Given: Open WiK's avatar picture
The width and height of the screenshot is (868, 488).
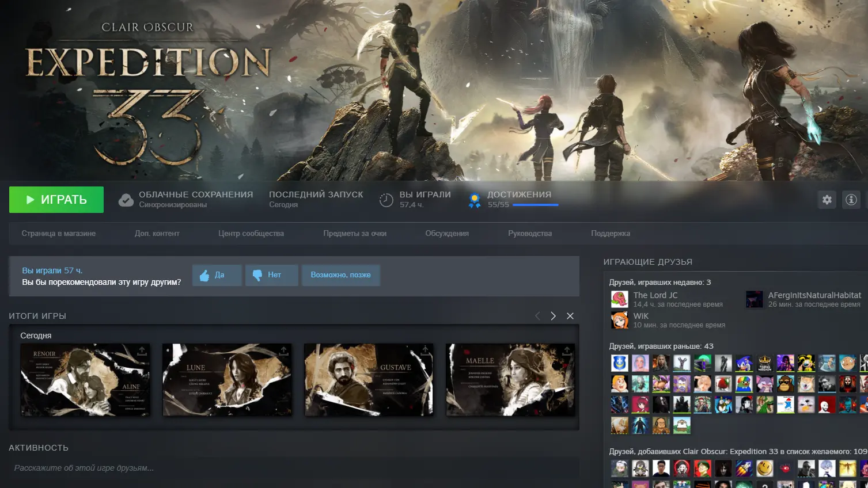Looking at the screenshot, I should [x=619, y=320].
